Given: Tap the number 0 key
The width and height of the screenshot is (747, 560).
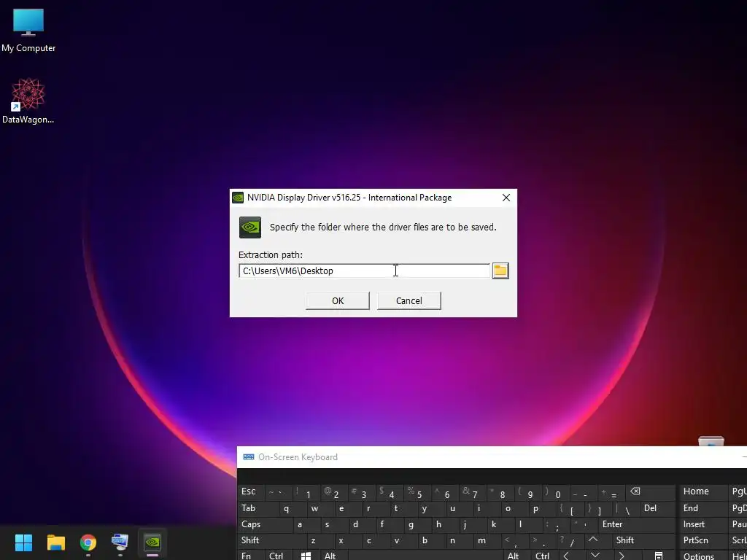Looking at the screenshot, I should [x=554, y=492].
